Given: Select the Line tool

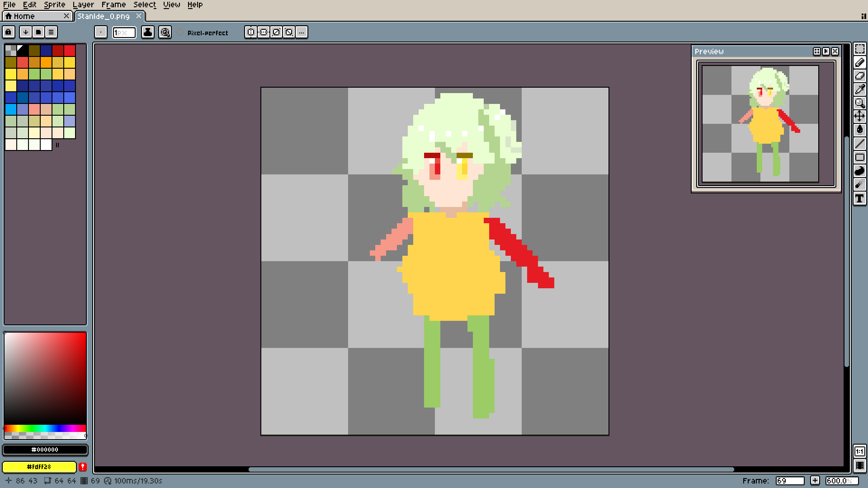Looking at the screenshot, I should [x=859, y=144].
